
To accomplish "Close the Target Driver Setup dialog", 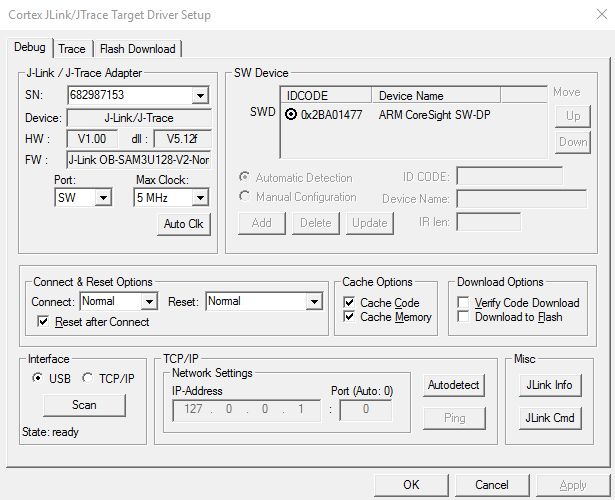I will pos(602,15).
